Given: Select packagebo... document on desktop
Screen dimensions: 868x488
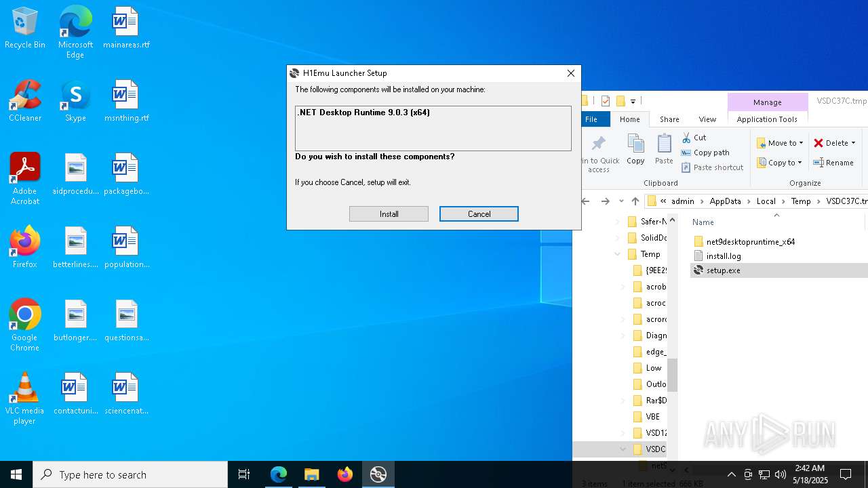Looking at the screenshot, I should tap(126, 175).
